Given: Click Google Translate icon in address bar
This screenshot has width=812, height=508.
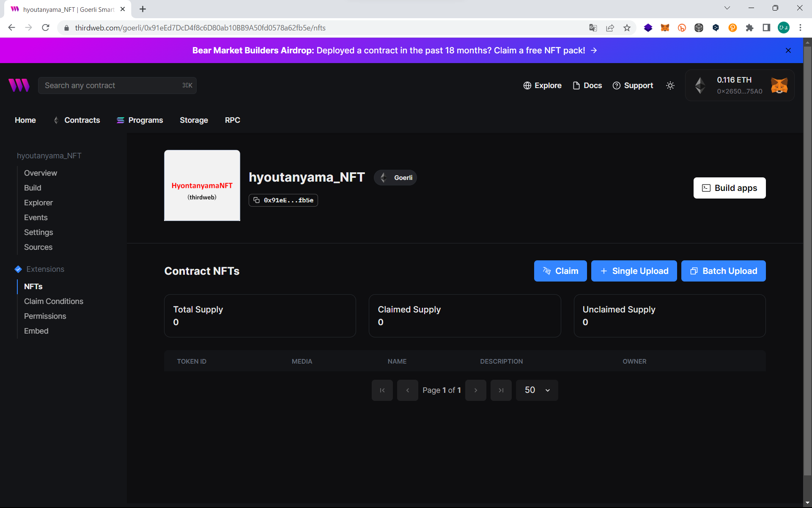Looking at the screenshot, I should (593, 28).
